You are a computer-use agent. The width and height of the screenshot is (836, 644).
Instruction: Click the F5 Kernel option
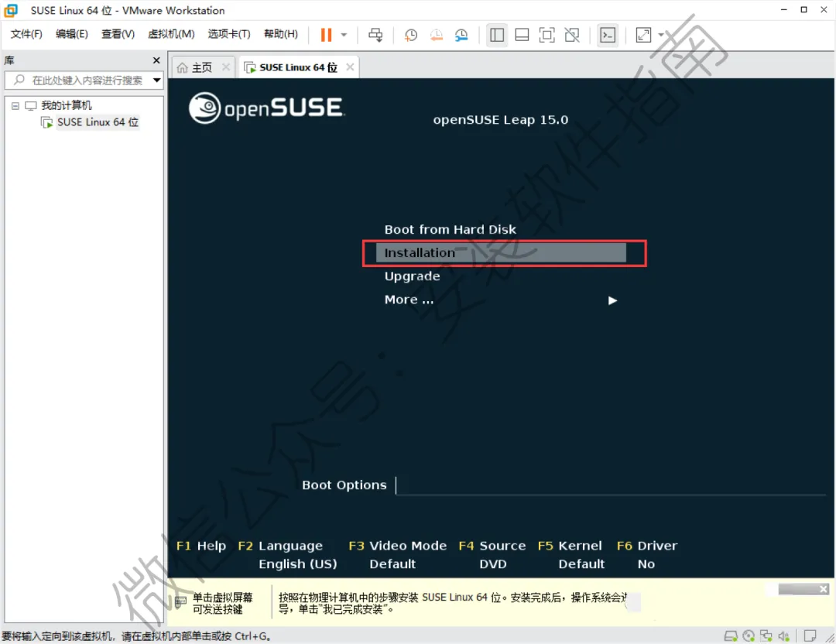coord(570,546)
